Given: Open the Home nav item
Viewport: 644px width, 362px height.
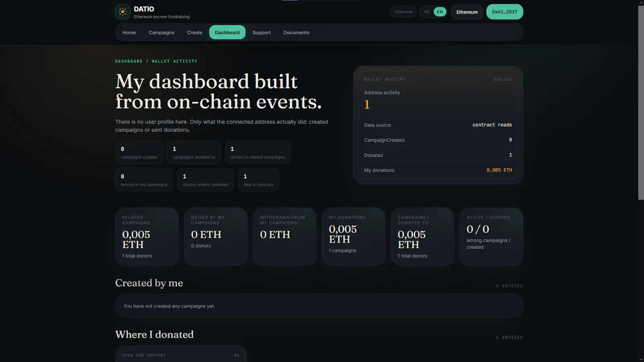Looking at the screenshot, I should tap(129, 33).
